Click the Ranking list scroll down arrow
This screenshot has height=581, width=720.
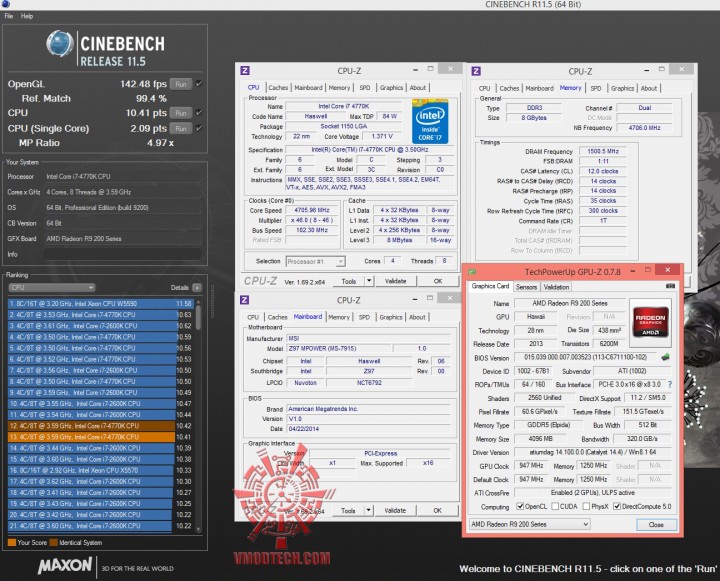tap(198, 529)
